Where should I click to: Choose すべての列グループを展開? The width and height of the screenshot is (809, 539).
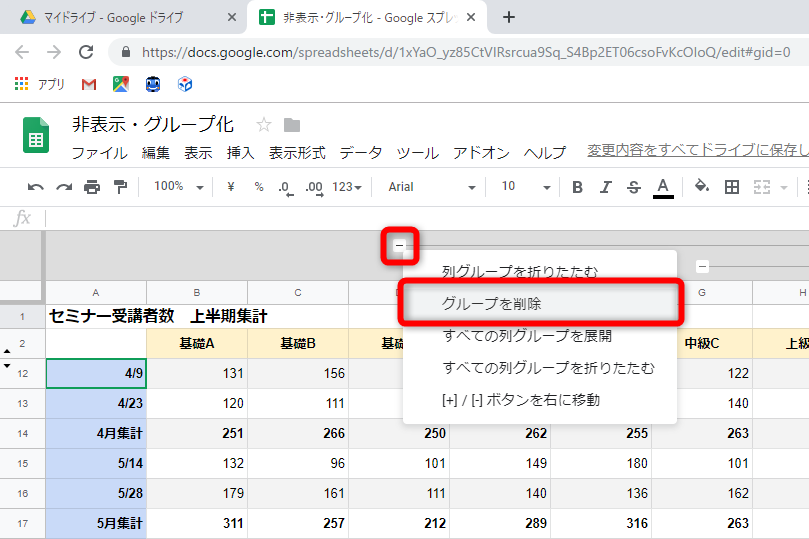click(540, 336)
